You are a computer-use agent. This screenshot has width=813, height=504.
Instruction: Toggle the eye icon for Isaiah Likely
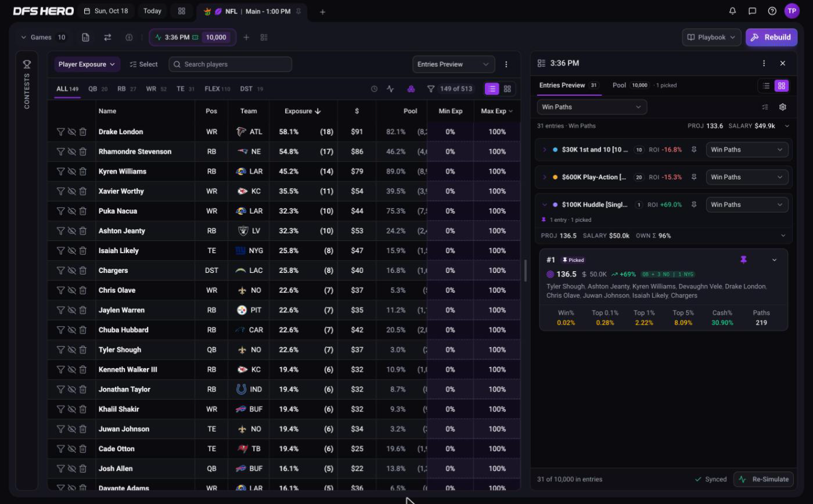click(x=71, y=250)
